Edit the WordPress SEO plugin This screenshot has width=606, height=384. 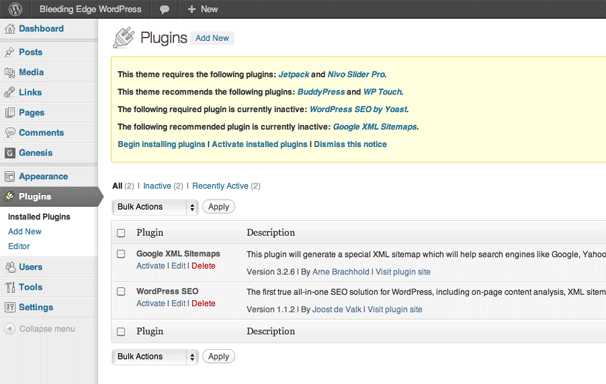click(x=178, y=304)
